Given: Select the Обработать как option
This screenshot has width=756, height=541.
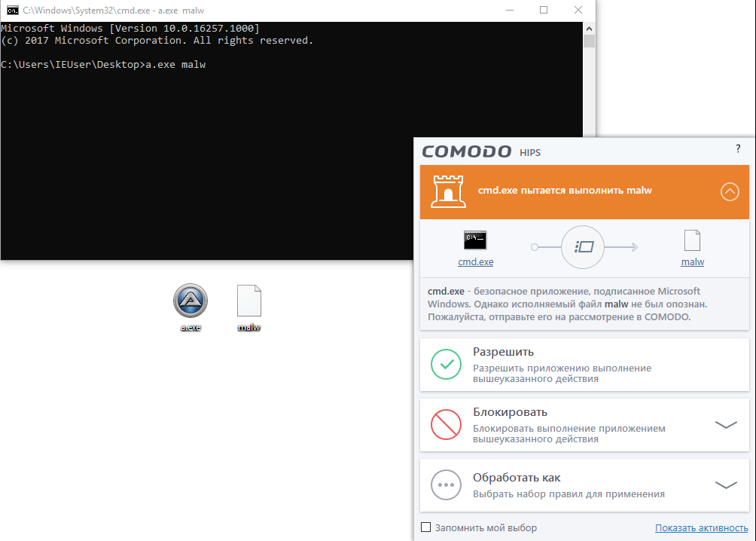Looking at the screenshot, I should pos(584,485).
